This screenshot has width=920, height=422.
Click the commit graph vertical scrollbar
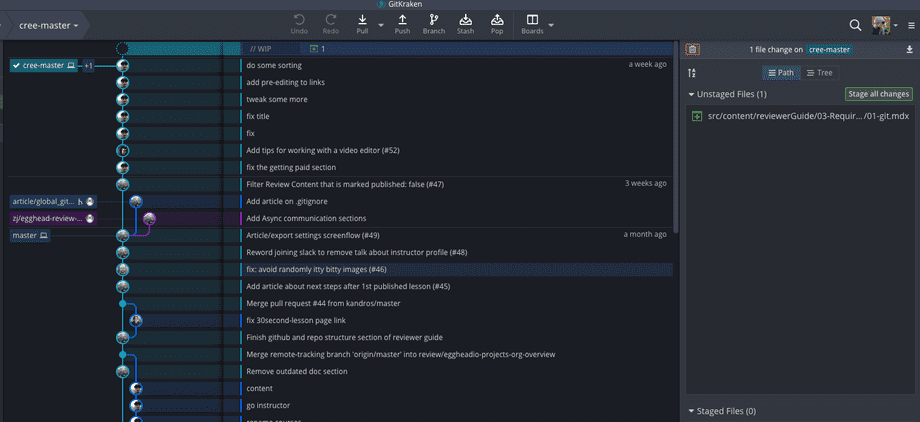[676, 138]
